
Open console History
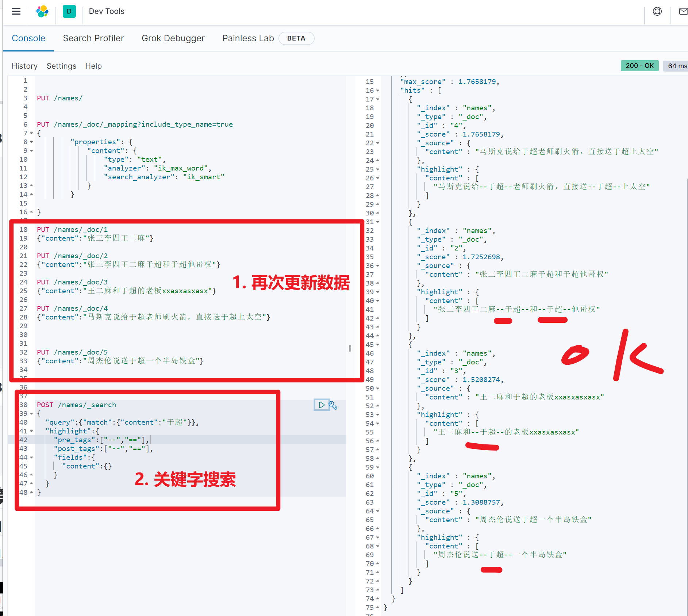point(24,66)
